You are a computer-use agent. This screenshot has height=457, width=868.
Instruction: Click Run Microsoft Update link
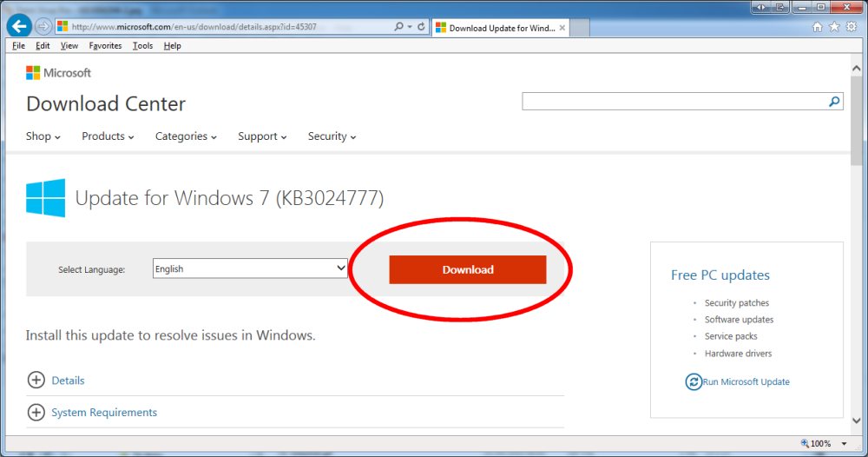[x=746, y=381]
